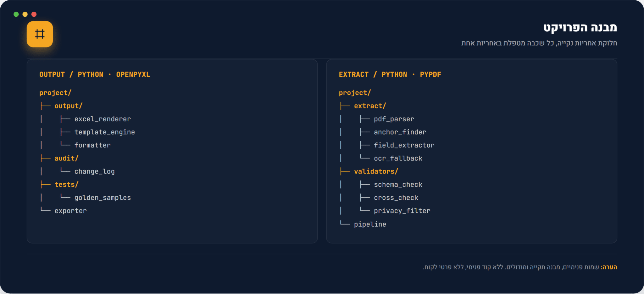Click the EXTRACT / PYTHON · PYPDF header

[390, 75]
